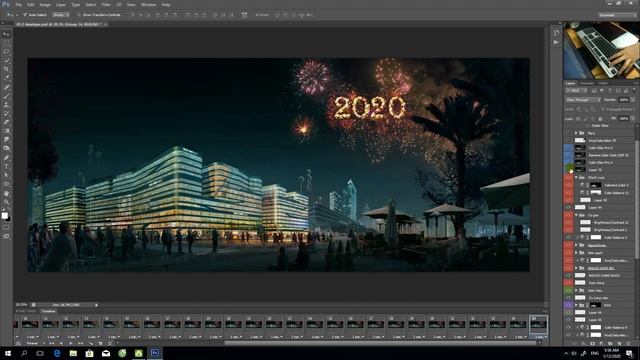Select the Layer 70 row
The image size is (640, 360).
coord(604,170)
